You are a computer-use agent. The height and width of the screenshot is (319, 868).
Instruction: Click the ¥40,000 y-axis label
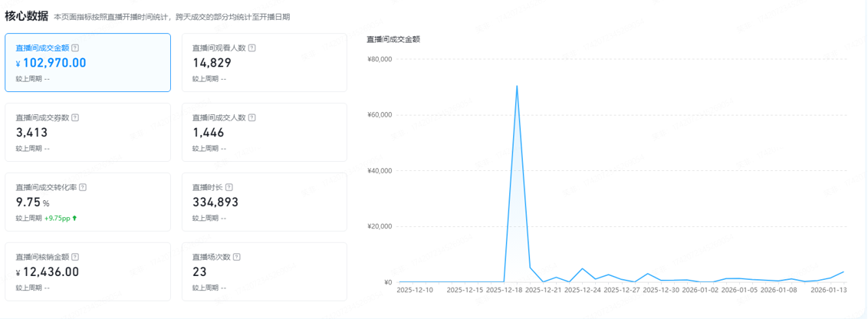380,170
